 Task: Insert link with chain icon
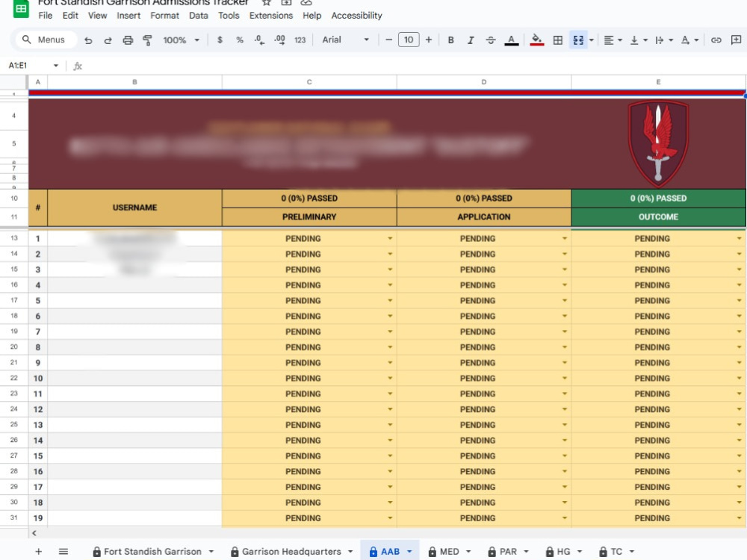(716, 40)
